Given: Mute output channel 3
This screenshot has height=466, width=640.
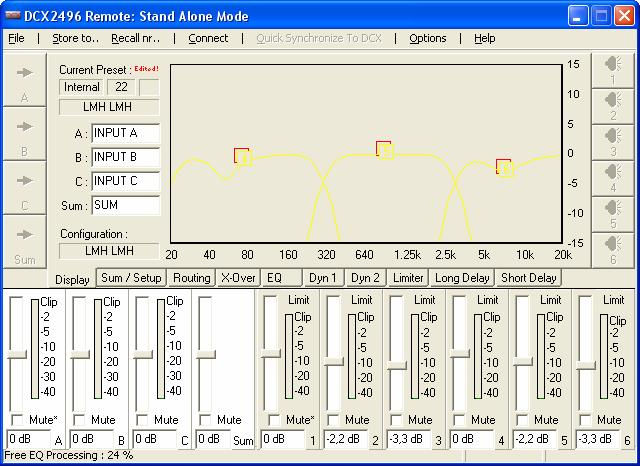Looking at the screenshot, I should click(396, 419).
